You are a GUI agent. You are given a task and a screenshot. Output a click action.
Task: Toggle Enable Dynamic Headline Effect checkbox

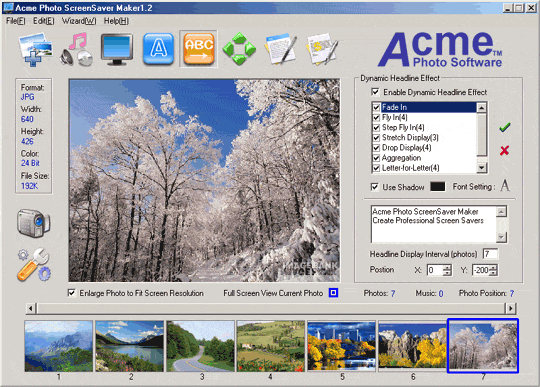[x=375, y=92]
